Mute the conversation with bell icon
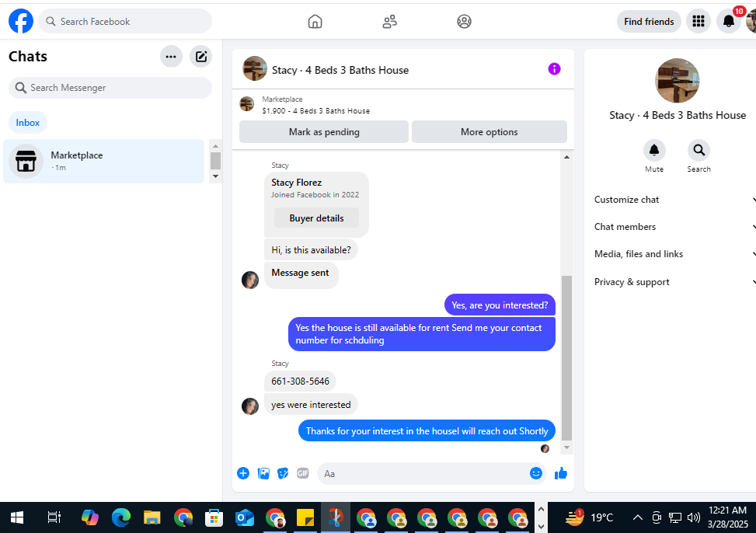The width and height of the screenshot is (756, 533). (x=653, y=151)
